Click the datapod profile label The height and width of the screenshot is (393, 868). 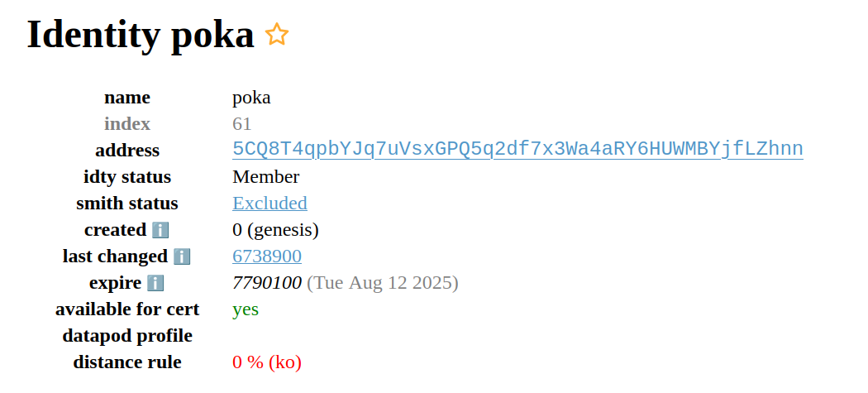pos(127,336)
